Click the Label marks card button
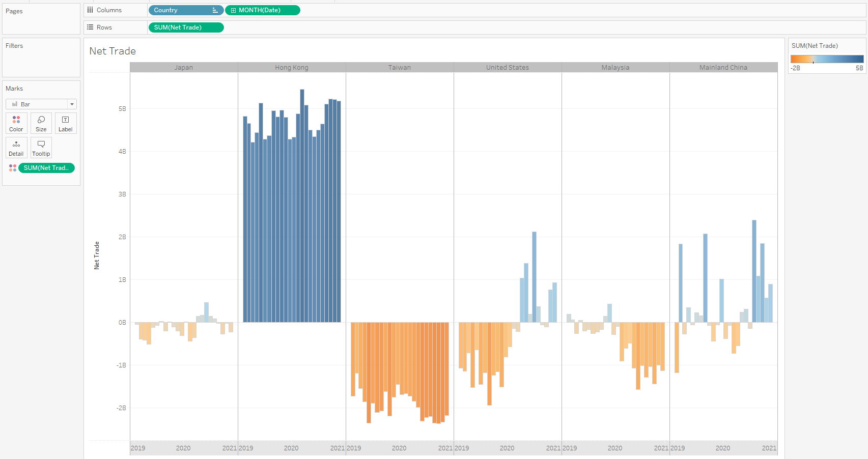 coord(65,123)
